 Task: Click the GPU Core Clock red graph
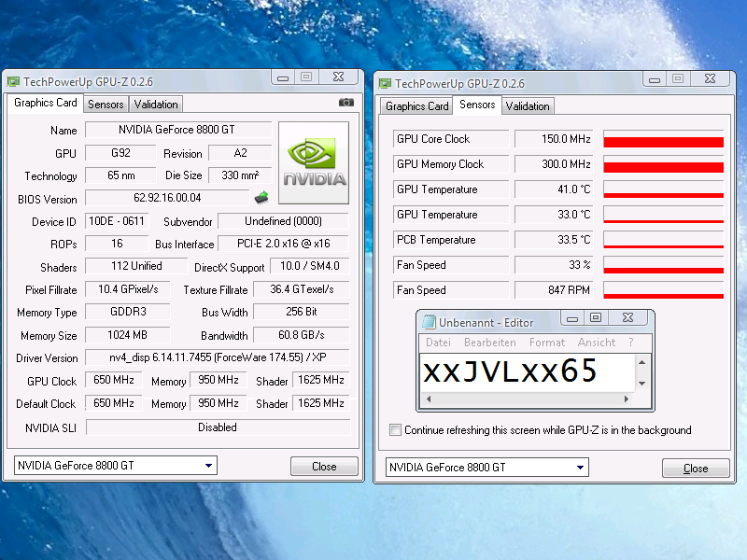tap(663, 139)
